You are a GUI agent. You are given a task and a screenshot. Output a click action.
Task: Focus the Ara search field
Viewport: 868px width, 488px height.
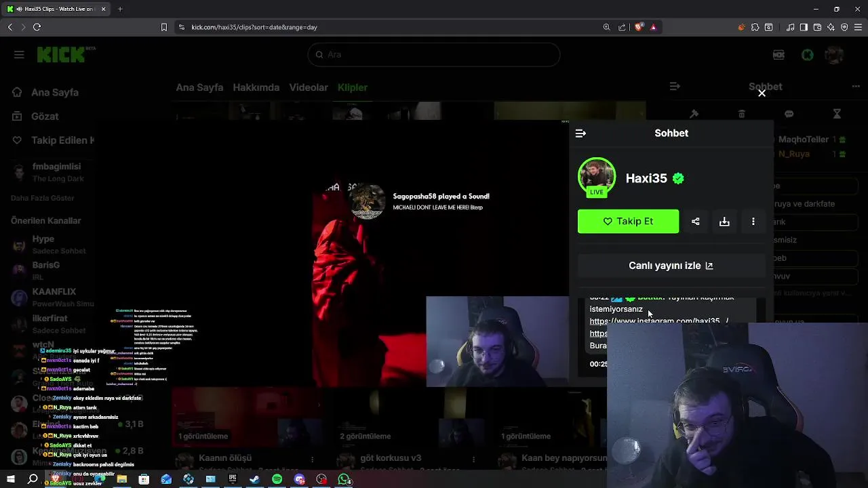pyautogui.click(x=434, y=55)
